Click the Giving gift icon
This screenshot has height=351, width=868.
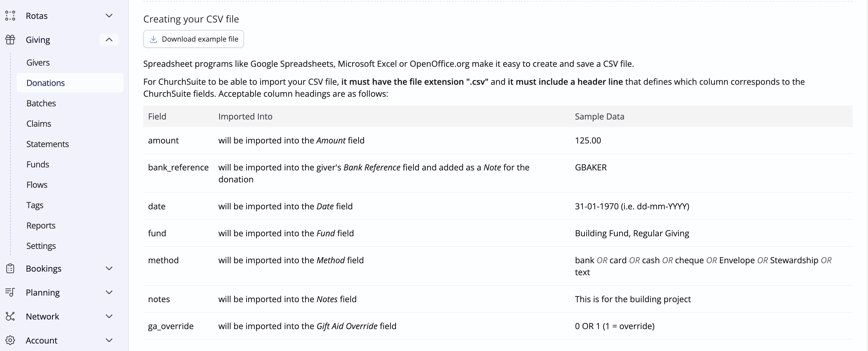tap(10, 40)
